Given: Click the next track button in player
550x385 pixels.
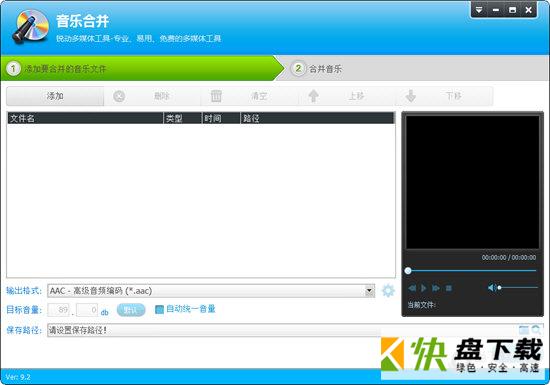Looking at the screenshot, I should (x=436, y=288).
